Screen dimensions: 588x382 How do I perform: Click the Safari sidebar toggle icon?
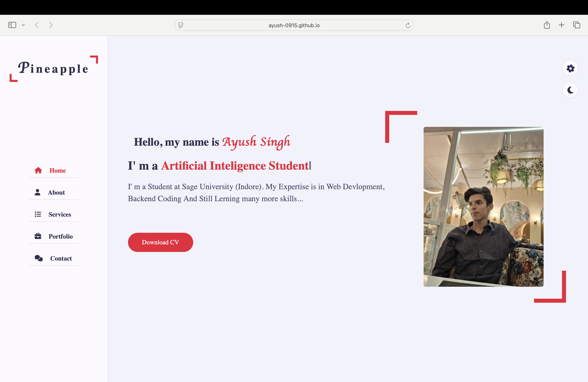click(x=12, y=25)
